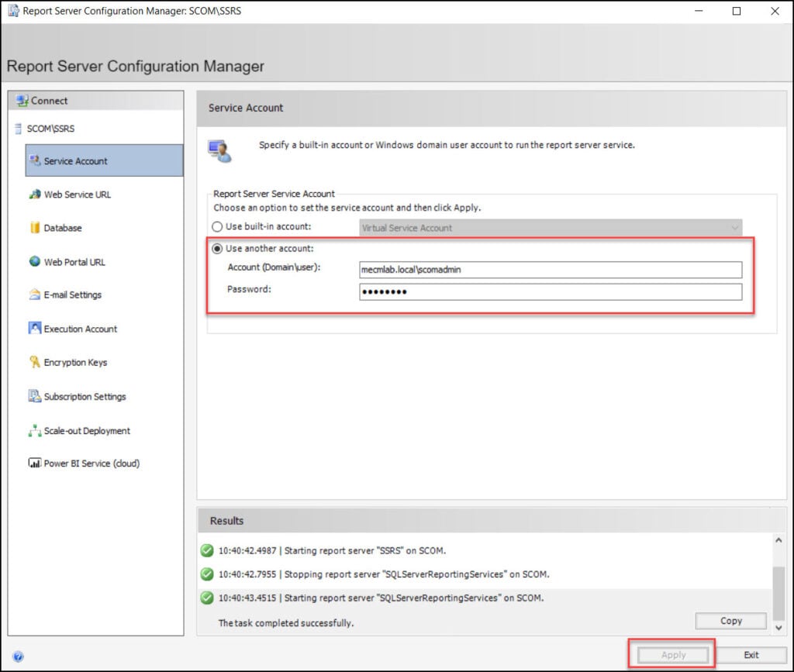
Task: Click the 10:40:43.4515 result line
Action: [381, 598]
